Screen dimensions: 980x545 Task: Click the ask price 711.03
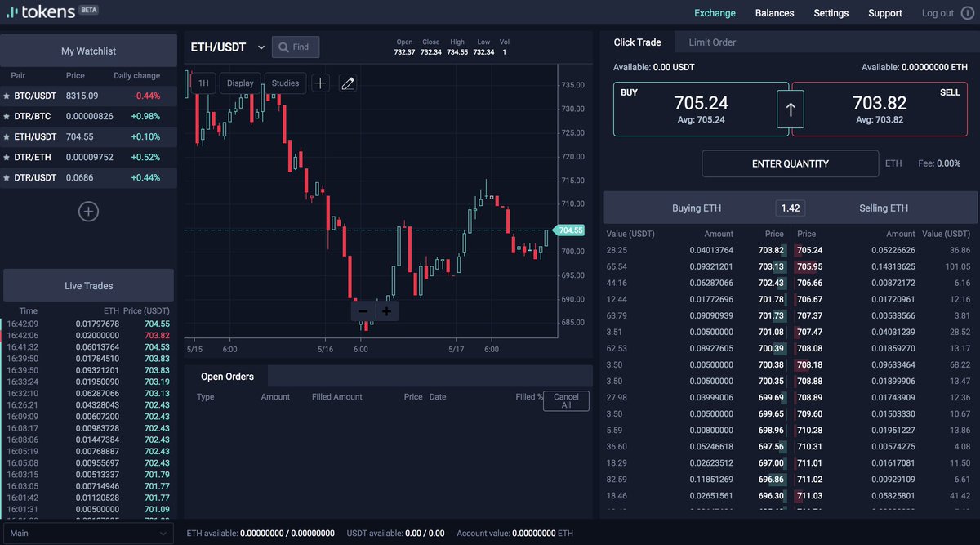[809, 495]
